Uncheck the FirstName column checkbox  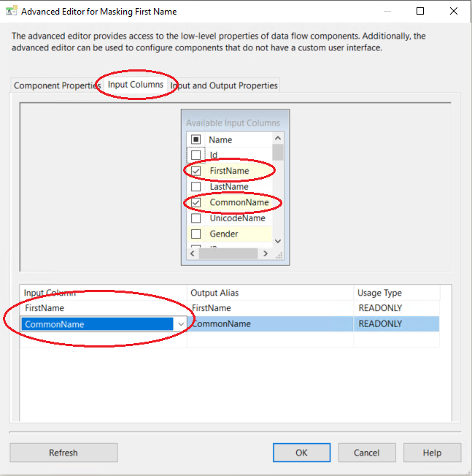(x=196, y=171)
